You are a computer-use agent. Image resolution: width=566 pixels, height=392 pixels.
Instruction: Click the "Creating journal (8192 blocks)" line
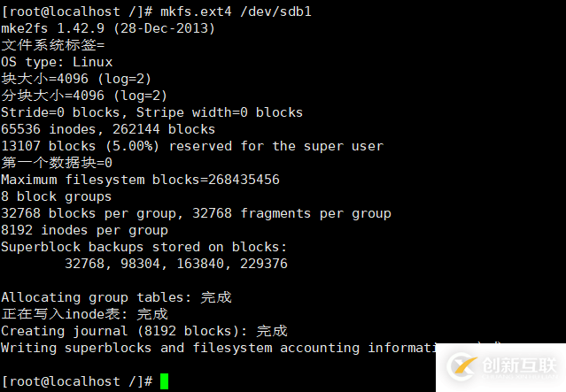[x=143, y=331]
